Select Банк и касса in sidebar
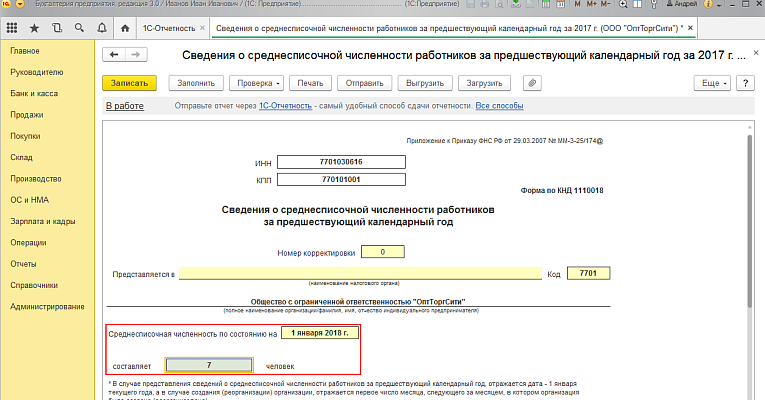 point(33,93)
